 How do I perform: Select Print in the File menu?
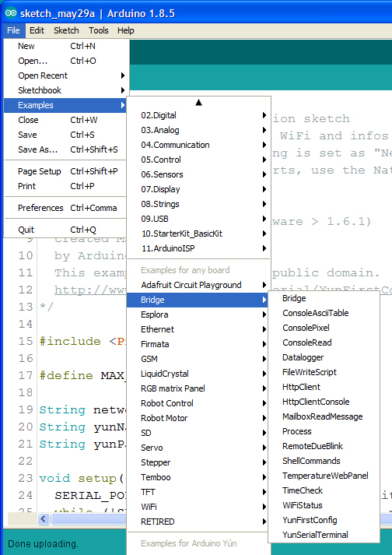click(x=65, y=186)
